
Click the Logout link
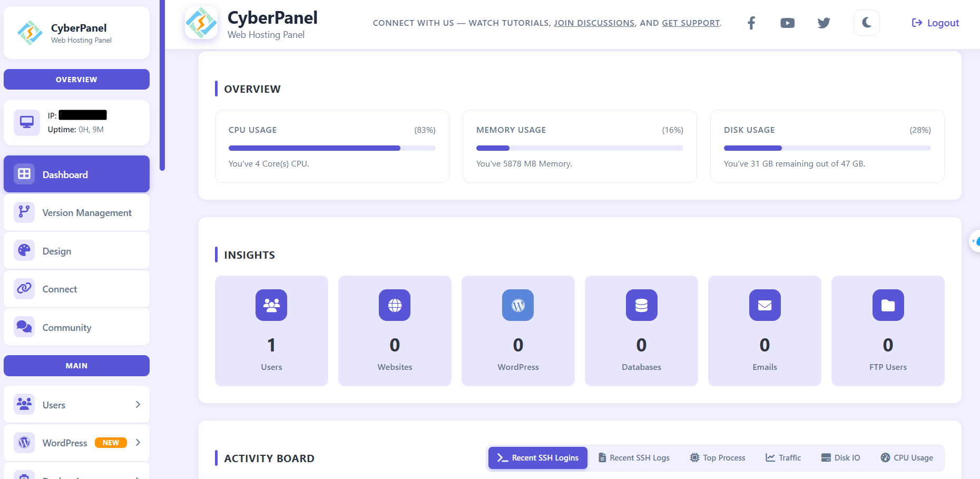coord(935,23)
